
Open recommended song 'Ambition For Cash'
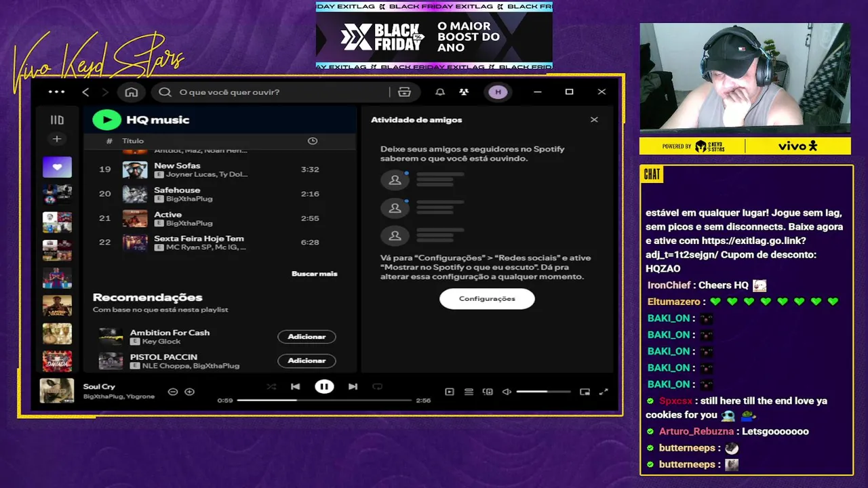pyautogui.click(x=170, y=333)
